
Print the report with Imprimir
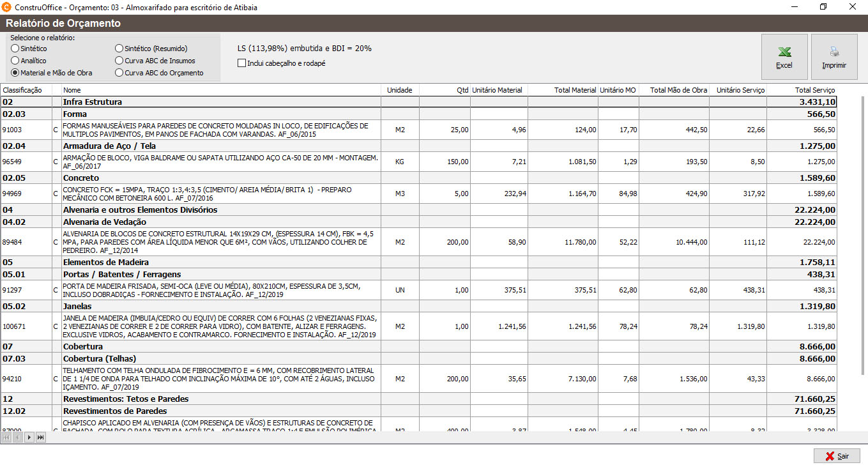834,57
